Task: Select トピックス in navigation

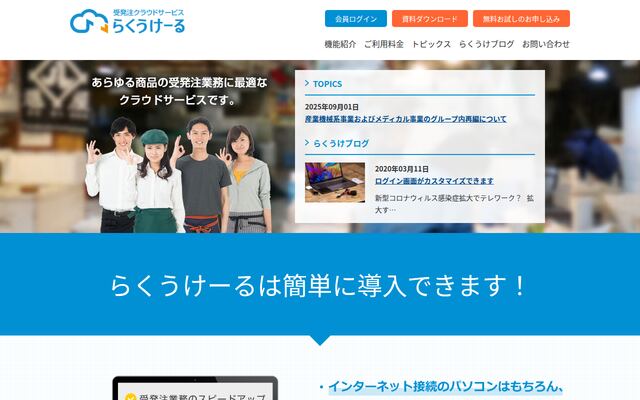Action: [431, 44]
